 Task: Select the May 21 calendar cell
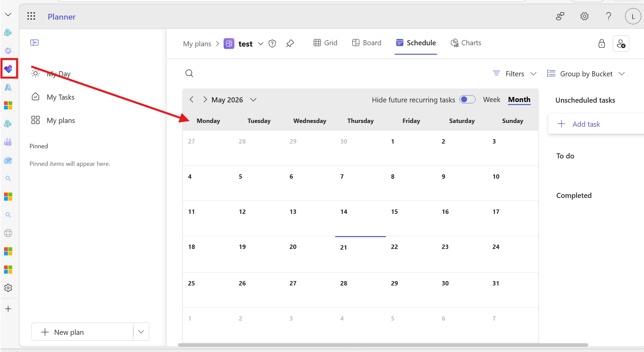[361, 254]
